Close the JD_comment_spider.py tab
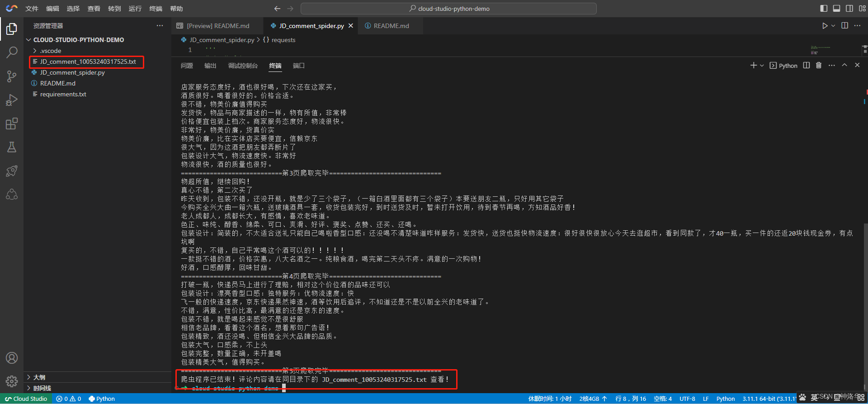The height and width of the screenshot is (404, 868). tap(350, 26)
